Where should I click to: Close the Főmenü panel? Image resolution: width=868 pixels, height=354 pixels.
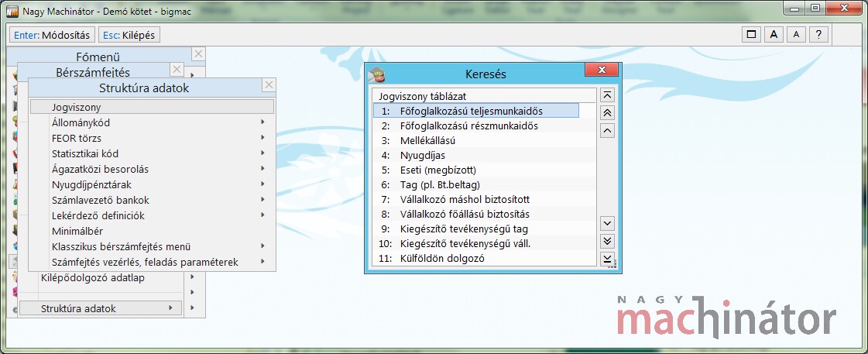pyautogui.click(x=199, y=53)
